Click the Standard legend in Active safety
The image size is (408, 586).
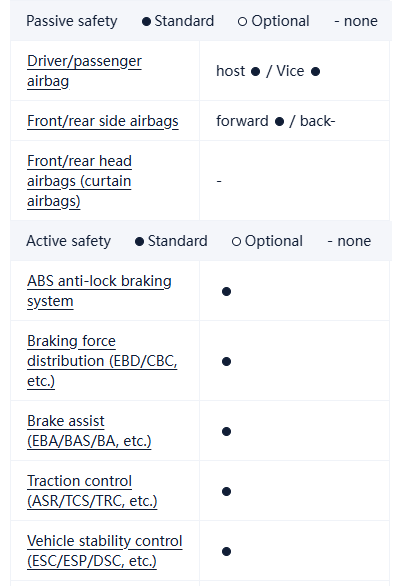[171, 241]
